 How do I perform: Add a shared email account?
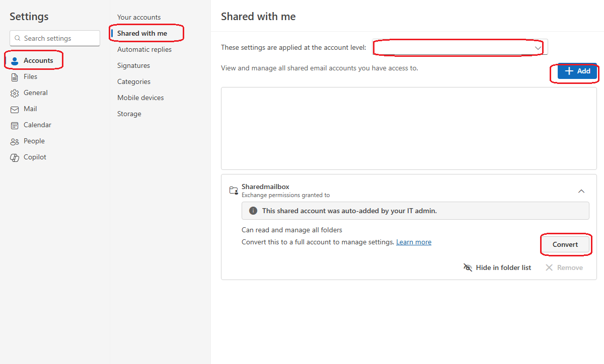577,71
